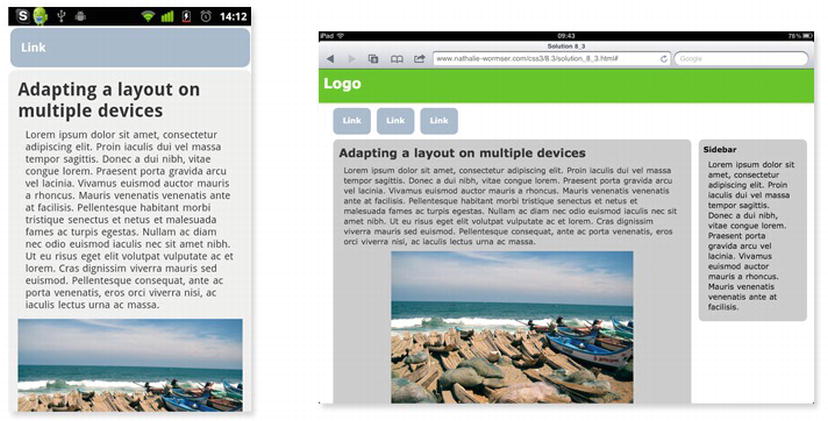Screen dimensions: 828x421
Task: Tap the 'iPad' carrier label in status bar
Action: pyautogui.click(x=327, y=36)
